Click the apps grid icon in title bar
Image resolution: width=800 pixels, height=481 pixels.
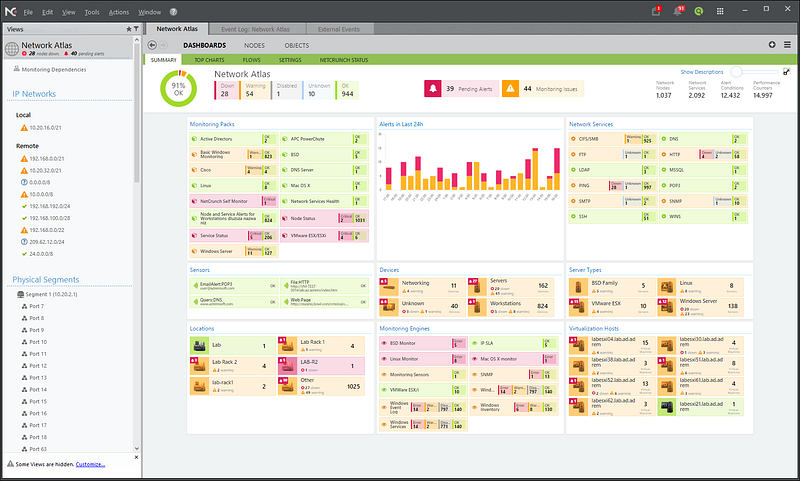(720, 11)
